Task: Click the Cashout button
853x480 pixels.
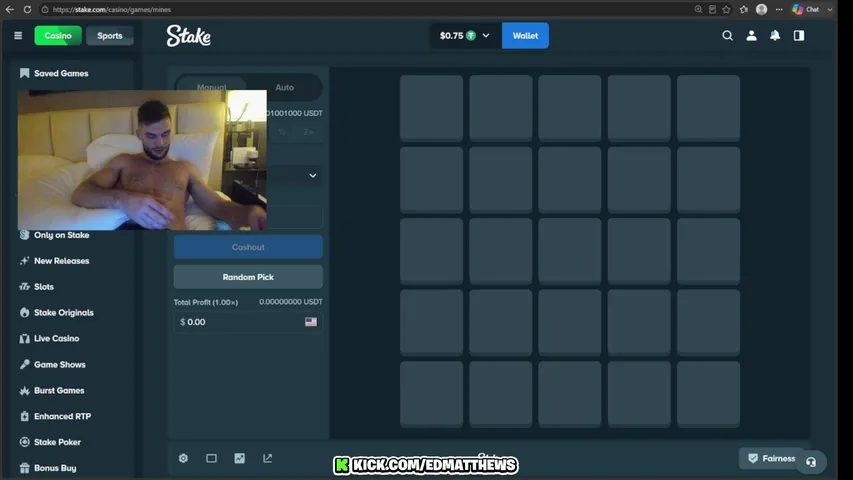Action: click(248, 247)
